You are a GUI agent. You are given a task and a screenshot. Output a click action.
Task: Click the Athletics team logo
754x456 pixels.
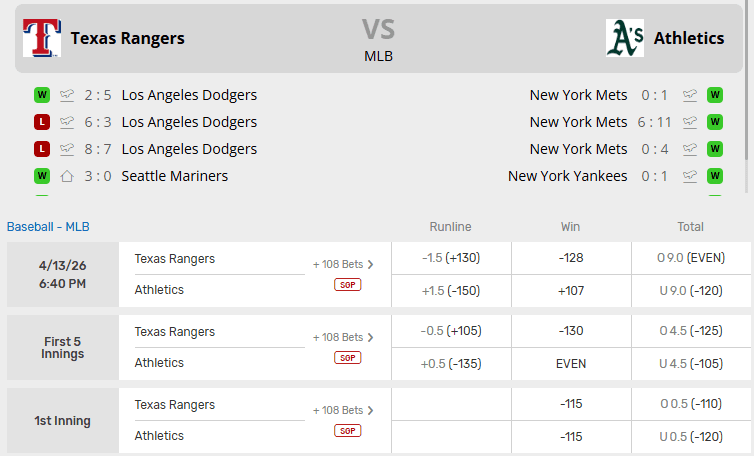tap(625, 38)
